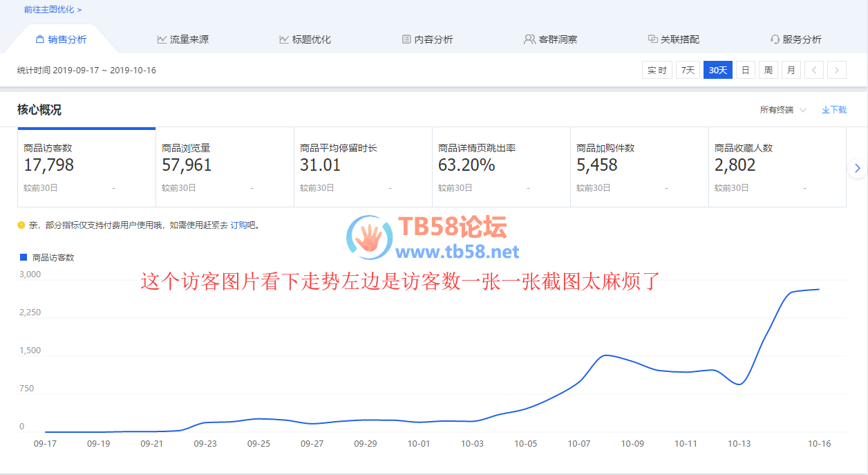This screenshot has width=868, height=475.
Task: Open the 客群洞察 tab
Action: [x=549, y=39]
